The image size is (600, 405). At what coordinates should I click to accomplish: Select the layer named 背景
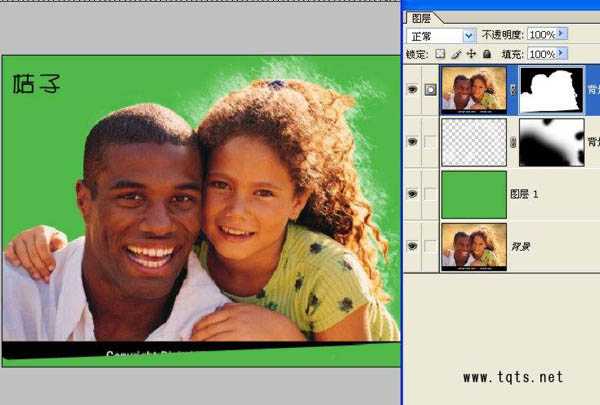[x=520, y=247]
